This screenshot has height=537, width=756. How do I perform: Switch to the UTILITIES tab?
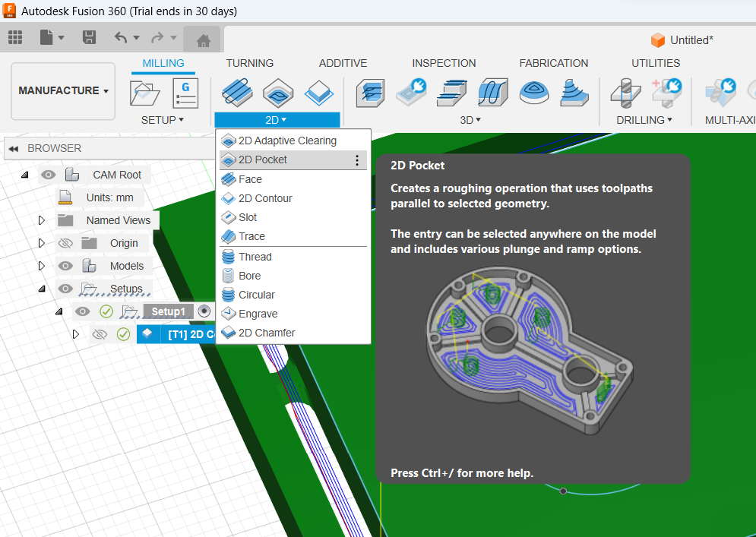656,63
